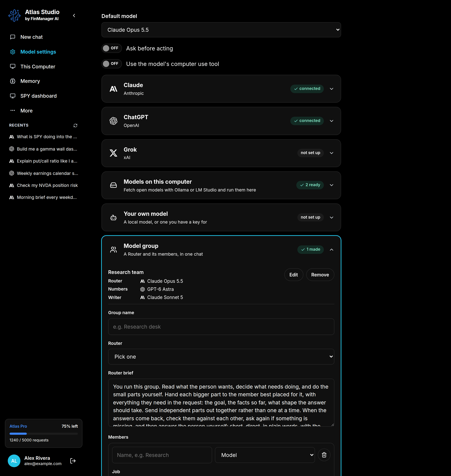Image resolution: width=451 pixels, height=476 pixels.
Task: Open the Router Pick one dropdown
Action: 221,356
